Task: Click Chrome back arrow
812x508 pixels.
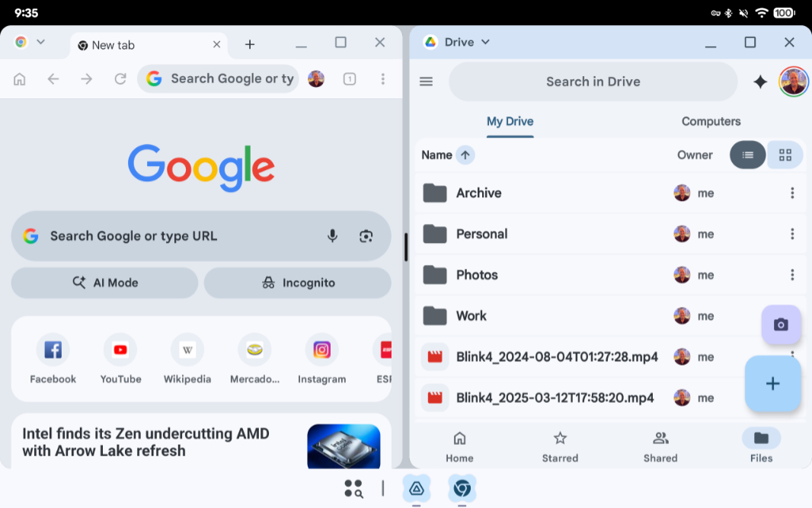Action: tap(53, 79)
